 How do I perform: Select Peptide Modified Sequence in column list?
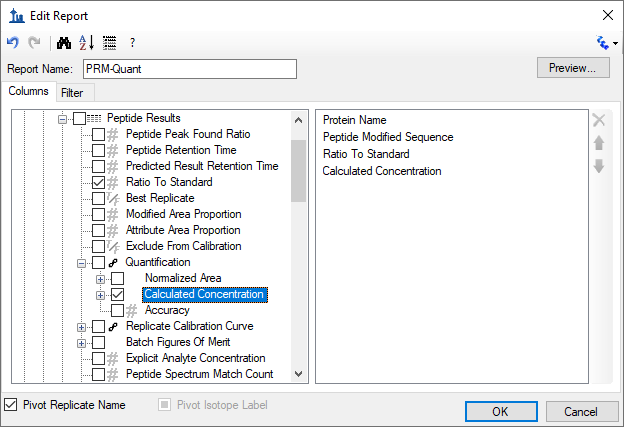click(388, 137)
